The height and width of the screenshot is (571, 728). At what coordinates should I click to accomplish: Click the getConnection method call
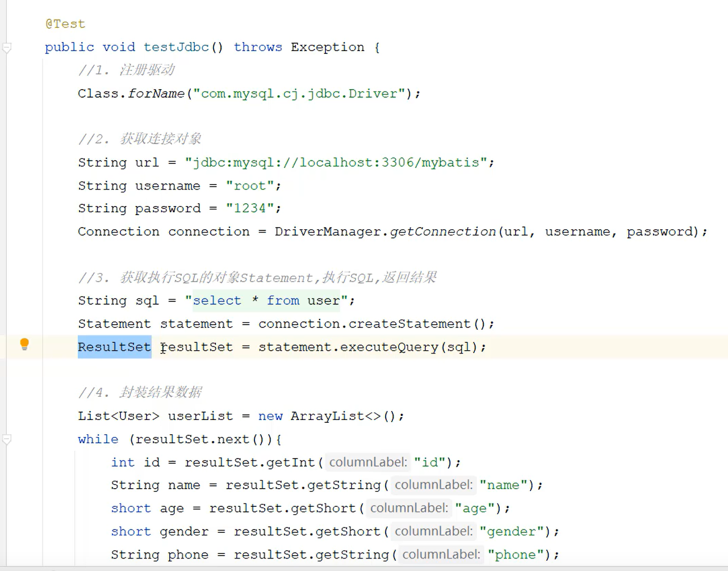(x=443, y=232)
